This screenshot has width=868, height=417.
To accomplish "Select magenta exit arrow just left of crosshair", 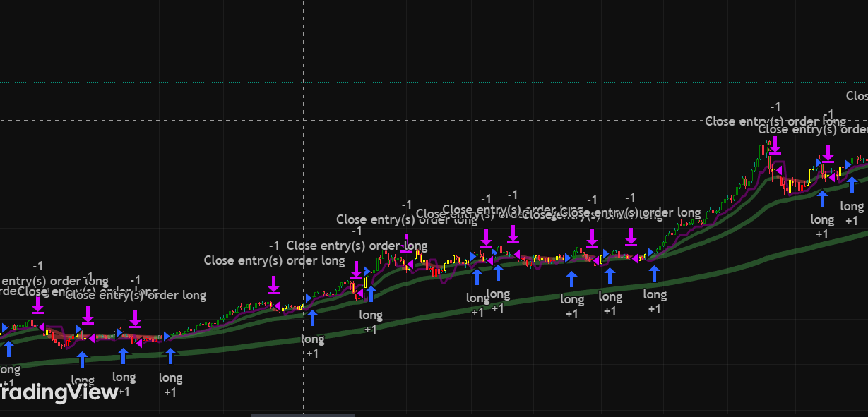I will tap(273, 285).
